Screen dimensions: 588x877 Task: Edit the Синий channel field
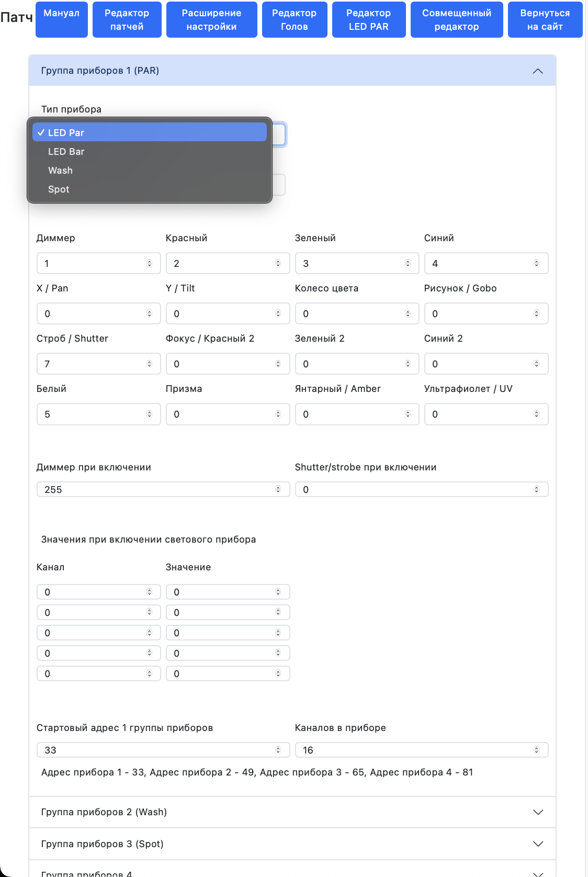(487, 263)
